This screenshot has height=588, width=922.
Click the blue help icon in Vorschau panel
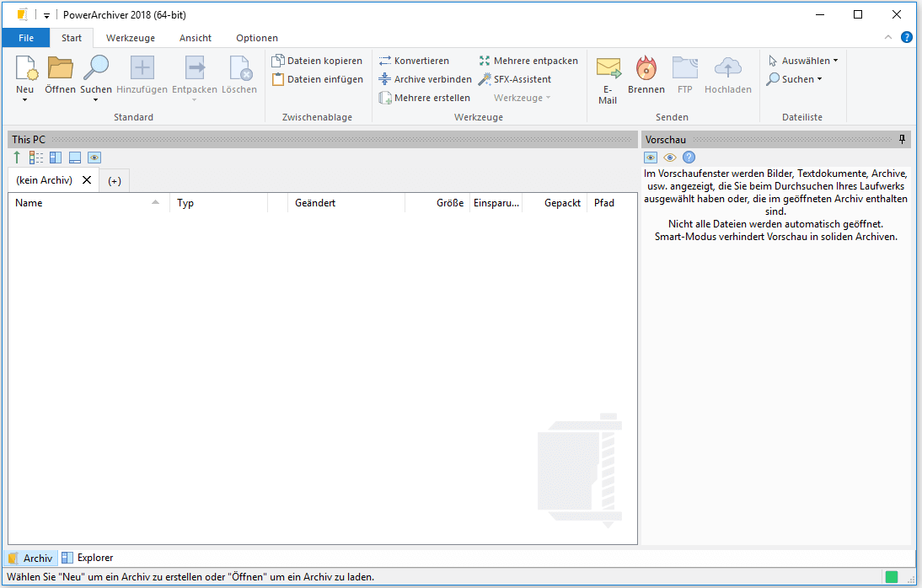[x=689, y=158]
